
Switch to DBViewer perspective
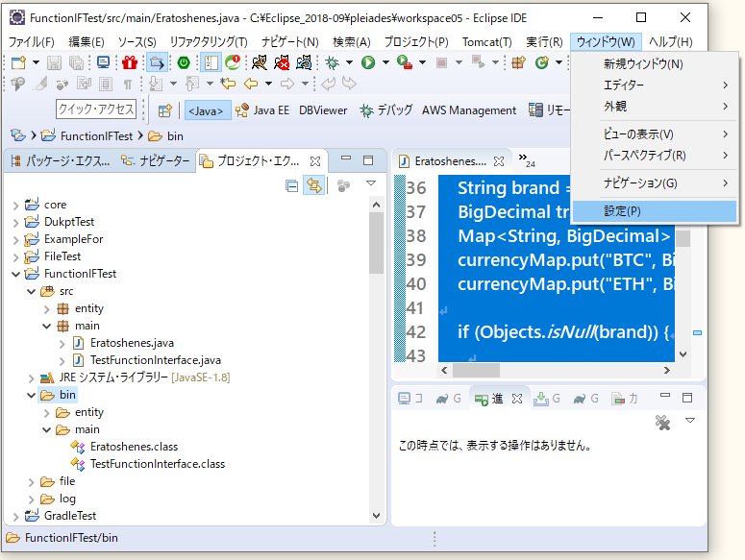coord(323,110)
